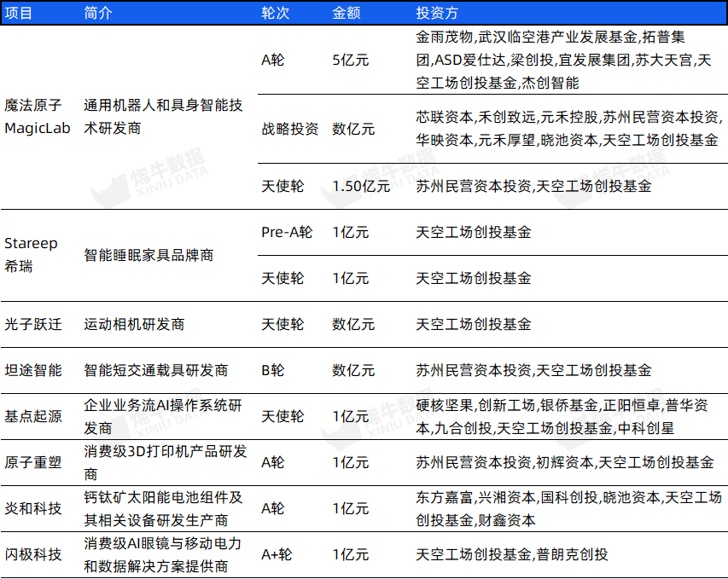Click the 闪极科技 project cell
The width and height of the screenshot is (728, 579).
click(33, 554)
